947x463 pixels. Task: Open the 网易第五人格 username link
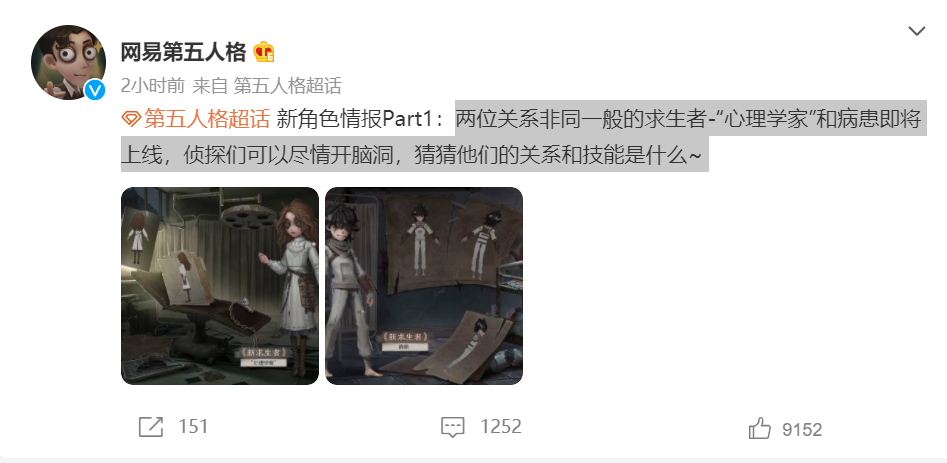click(184, 53)
